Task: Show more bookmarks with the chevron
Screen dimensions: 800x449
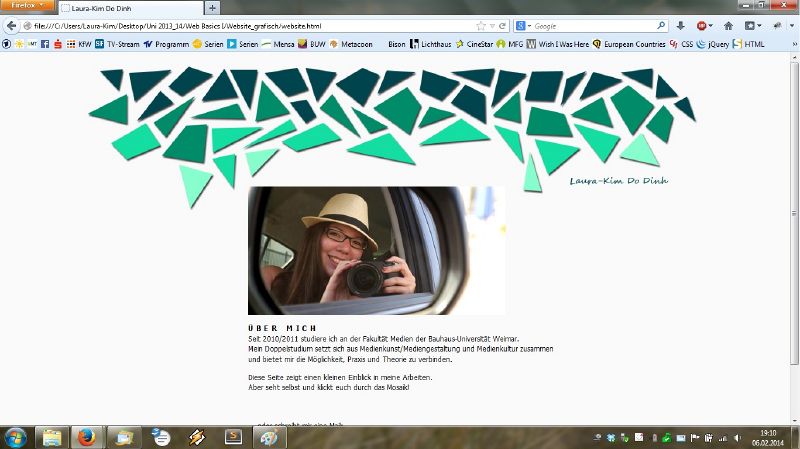Action: 794,44
